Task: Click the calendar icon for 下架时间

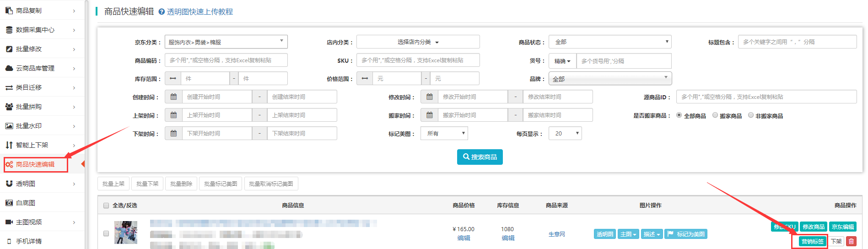Action: [x=173, y=134]
